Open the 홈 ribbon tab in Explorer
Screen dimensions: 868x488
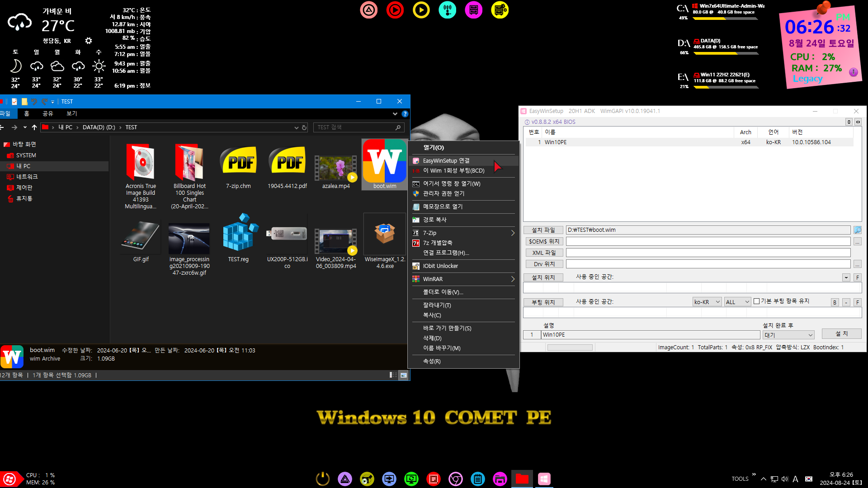[x=27, y=113]
